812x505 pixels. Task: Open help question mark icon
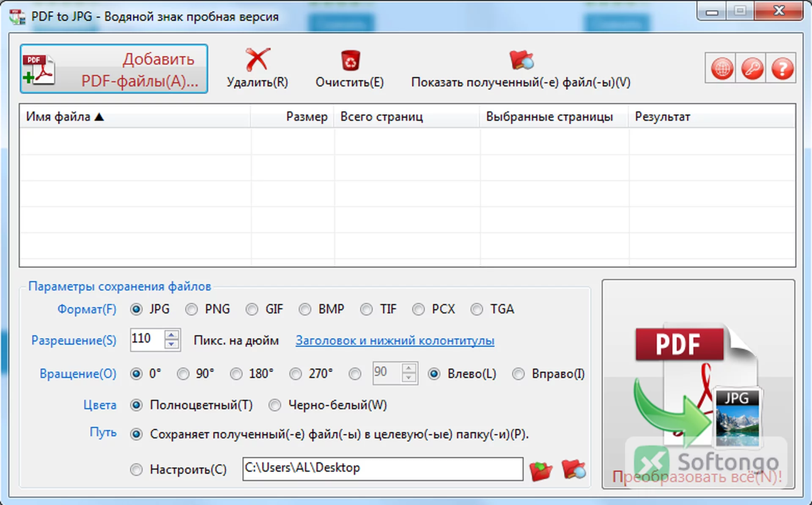[782, 68]
